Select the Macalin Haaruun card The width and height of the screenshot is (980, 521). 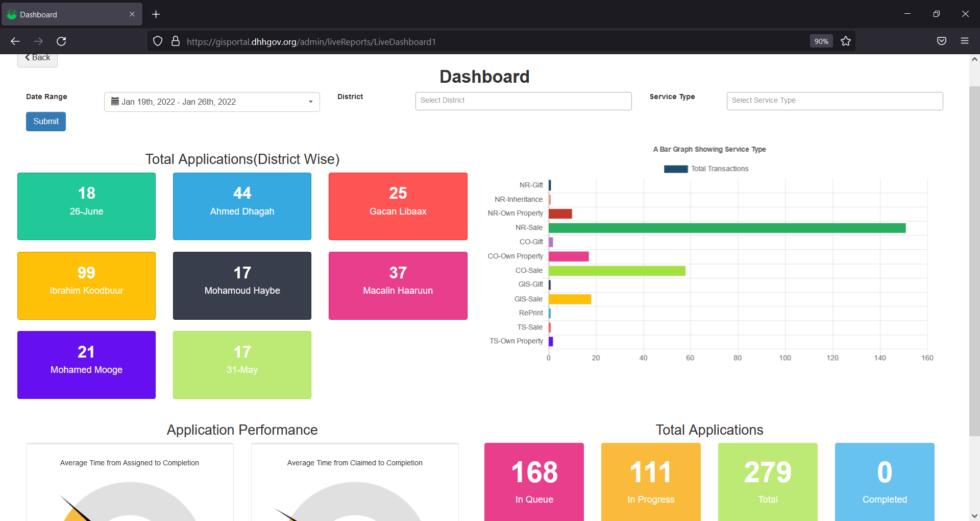[x=398, y=286]
